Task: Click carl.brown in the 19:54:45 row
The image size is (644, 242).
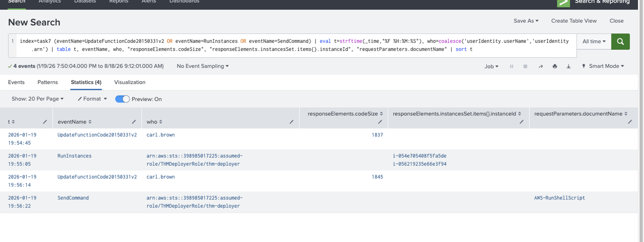Action: [x=161, y=135]
